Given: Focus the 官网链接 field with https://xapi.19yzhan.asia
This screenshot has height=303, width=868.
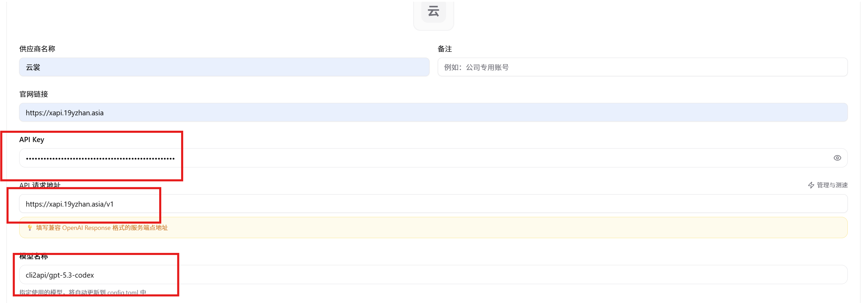Looking at the screenshot, I should 433,113.
